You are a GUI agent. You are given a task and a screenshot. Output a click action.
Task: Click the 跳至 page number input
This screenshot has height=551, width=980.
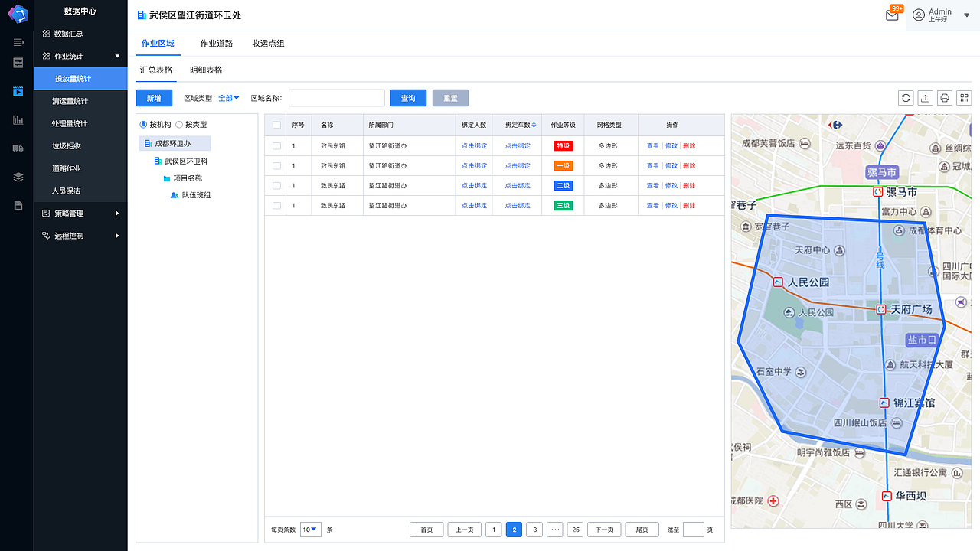coord(693,529)
